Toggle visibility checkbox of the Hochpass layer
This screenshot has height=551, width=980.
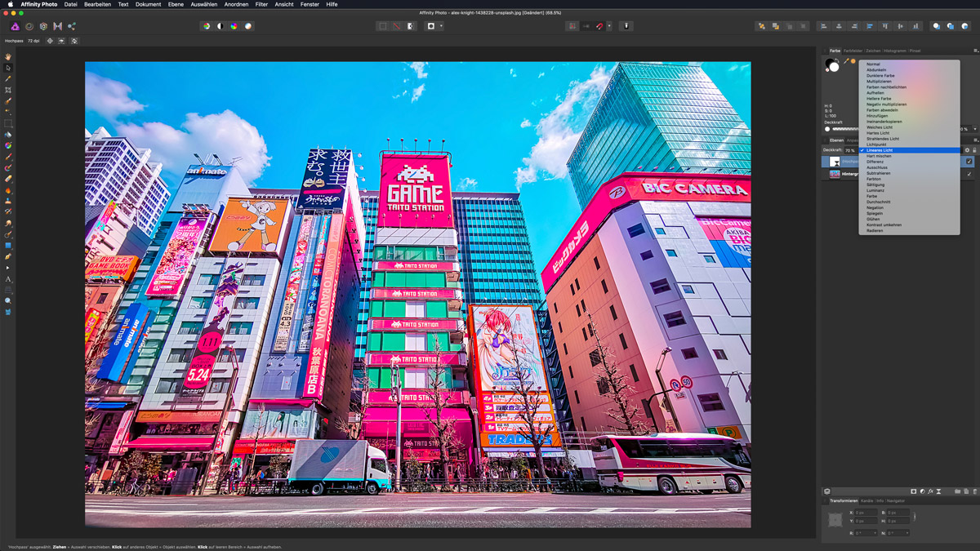[x=969, y=162]
